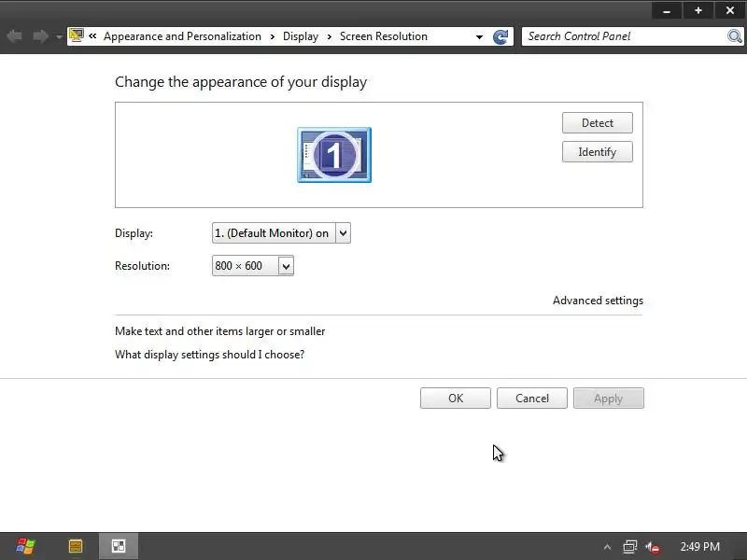The height and width of the screenshot is (560, 747).
Task: Open the Resolution dropdown arrow
Action: pos(286,266)
